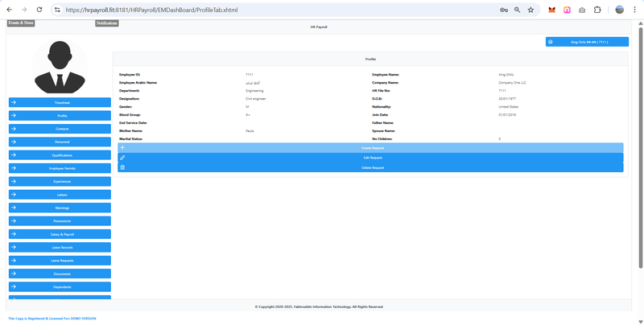644x325 pixels.
Task: Open Employee Permits in sidebar
Action: click(60, 168)
